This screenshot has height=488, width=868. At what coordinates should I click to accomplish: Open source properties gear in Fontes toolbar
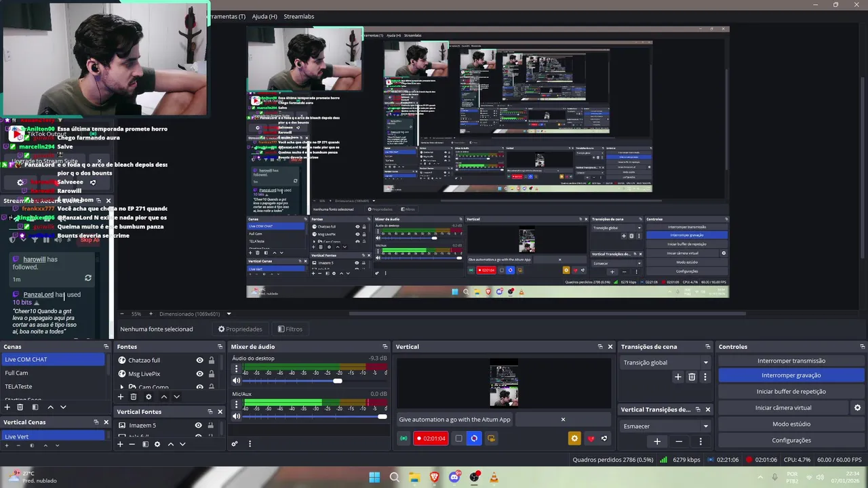pyautogui.click(x=149, y=396)
